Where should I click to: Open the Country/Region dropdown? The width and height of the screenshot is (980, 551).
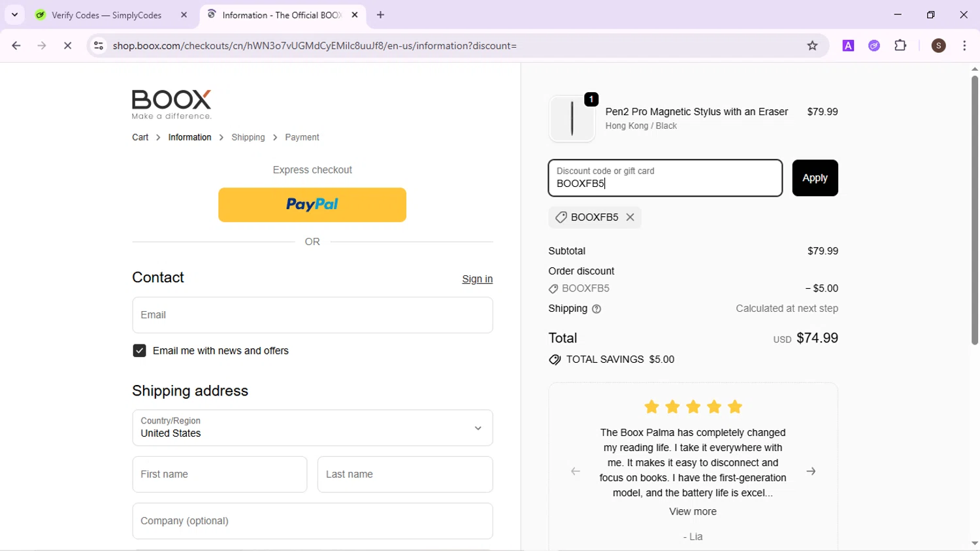(312, 427)
